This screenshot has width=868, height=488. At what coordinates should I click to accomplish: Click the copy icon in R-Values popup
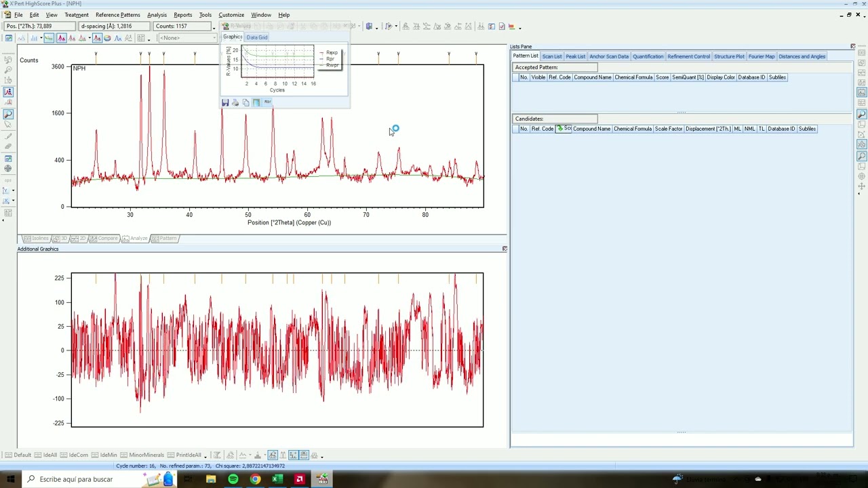pos(245,102)
